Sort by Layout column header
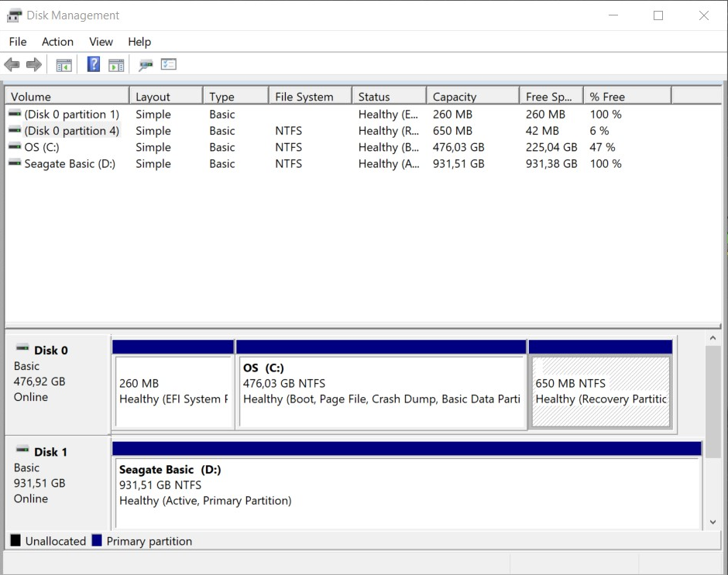This screenshot has height=575, width=728. 167,96
